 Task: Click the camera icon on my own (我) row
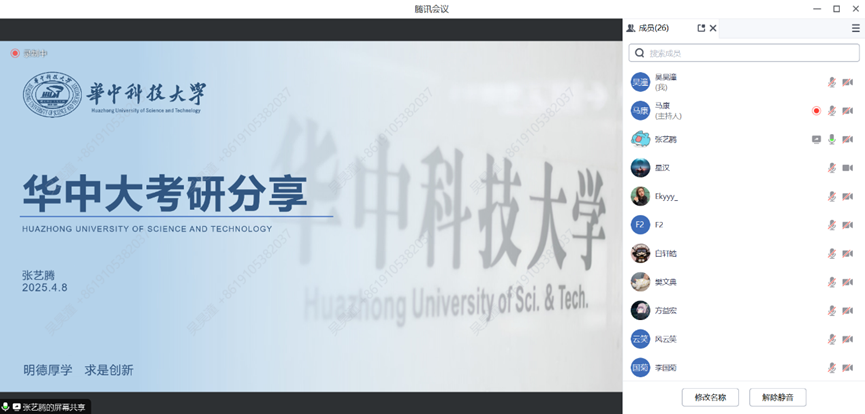[847, 82]
